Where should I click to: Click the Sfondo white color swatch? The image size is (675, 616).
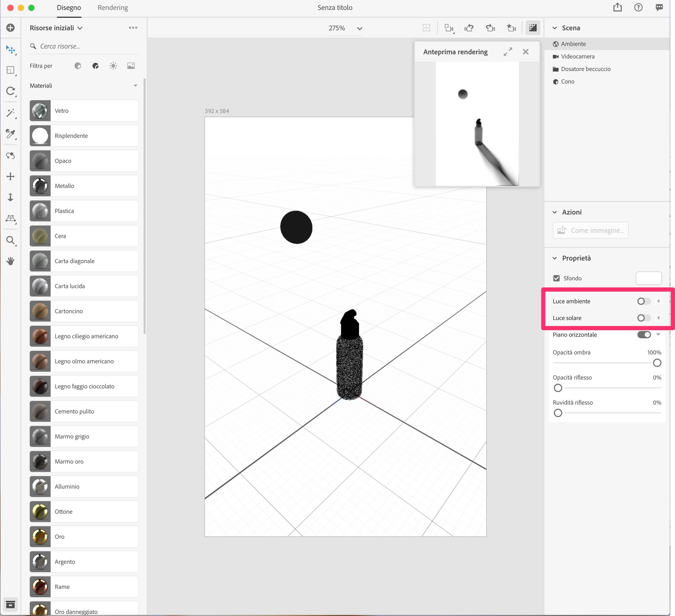(648, 278)
